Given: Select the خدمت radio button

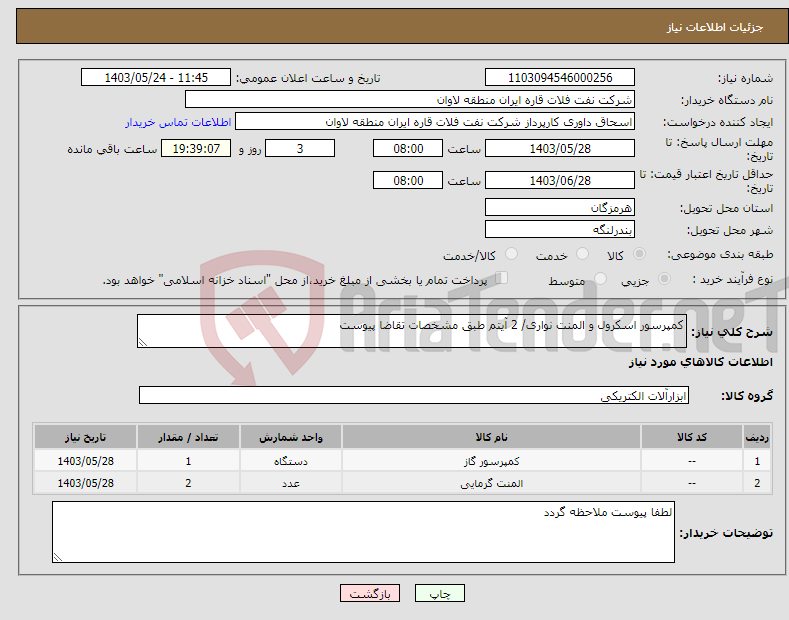Looking at the screenshot, I should [582, 254].
